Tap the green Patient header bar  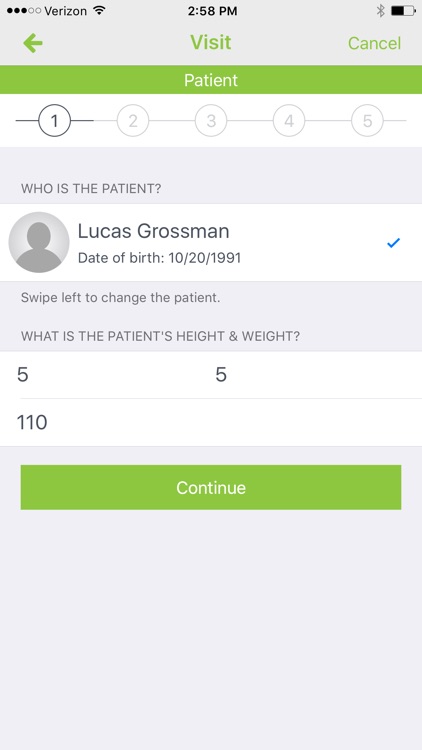click(211, 80)
